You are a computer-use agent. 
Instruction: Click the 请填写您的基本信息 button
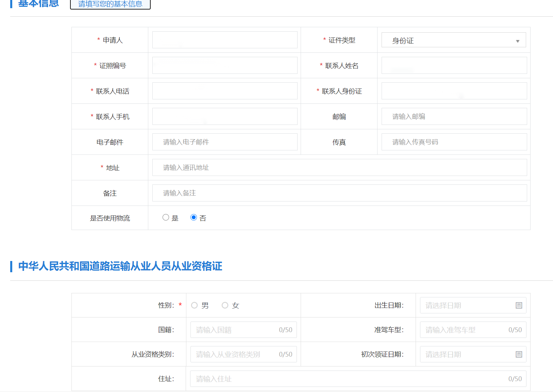point(110,4)
